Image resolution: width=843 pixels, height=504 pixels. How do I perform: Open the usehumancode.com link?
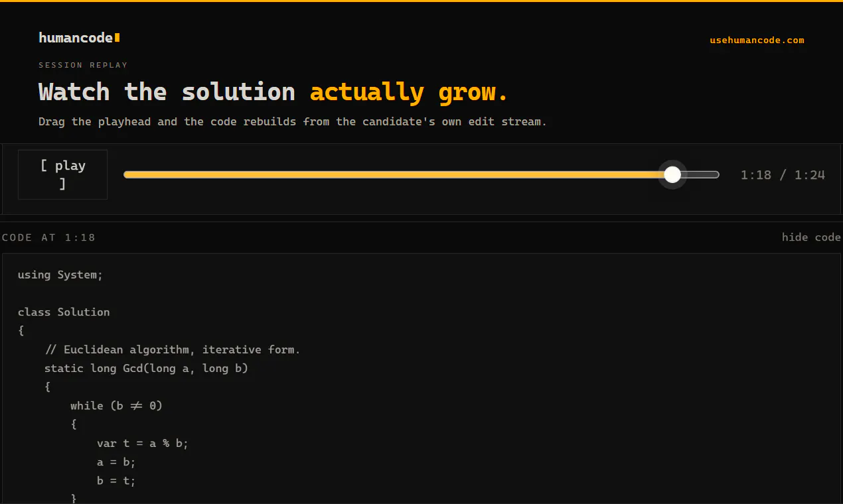757,40
